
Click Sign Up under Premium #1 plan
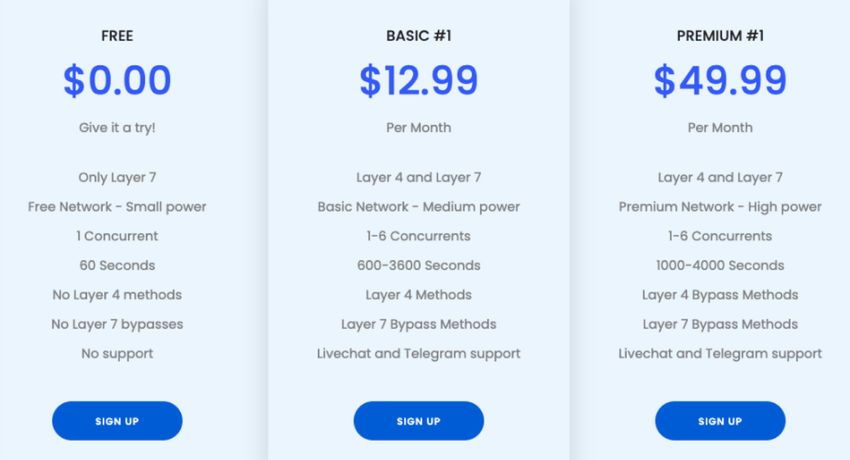point(720,421)
